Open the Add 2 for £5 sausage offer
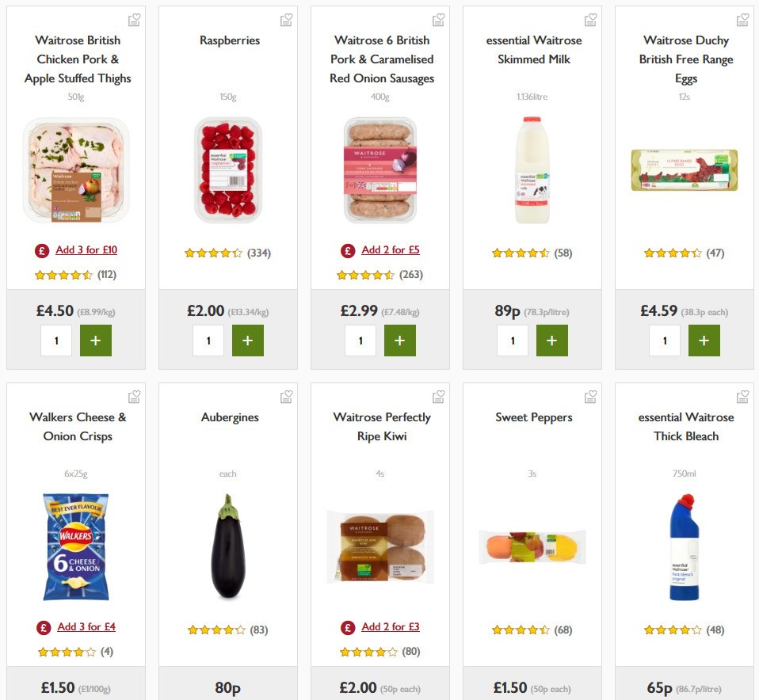 [390, 249]
